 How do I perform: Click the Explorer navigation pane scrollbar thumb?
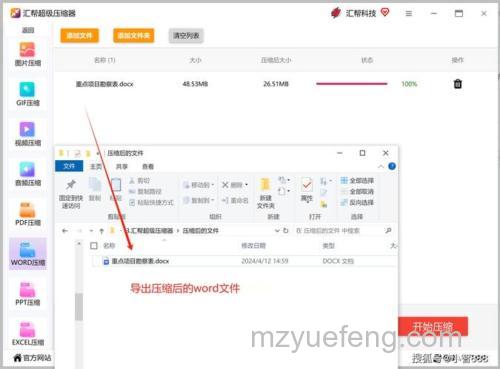[x=79, y=307]
